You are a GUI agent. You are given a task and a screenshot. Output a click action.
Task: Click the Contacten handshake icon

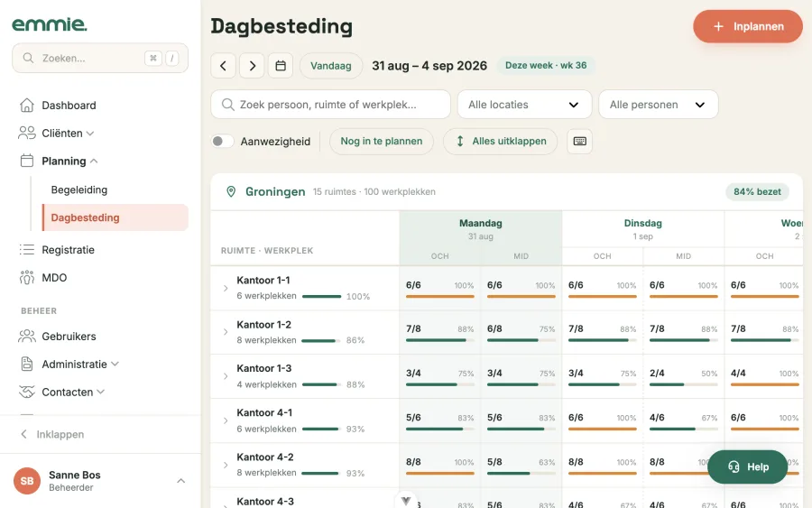pyautogui.click(x=27, y=392)
